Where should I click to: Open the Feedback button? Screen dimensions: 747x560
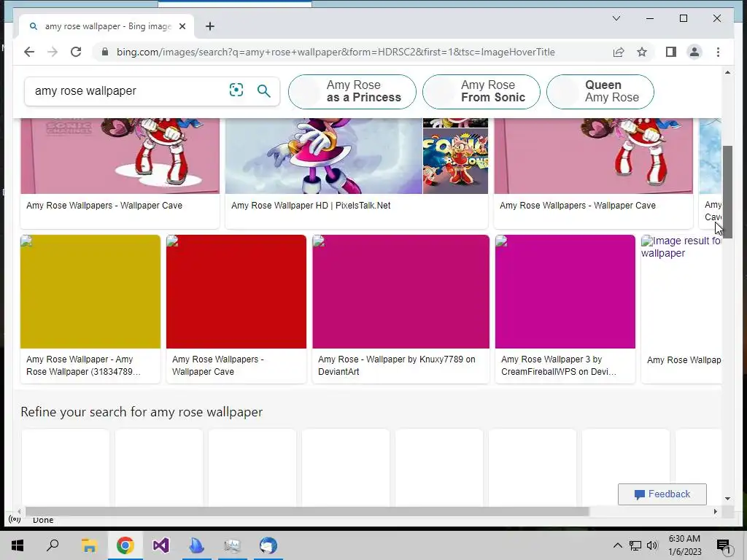tap(662, 494)
